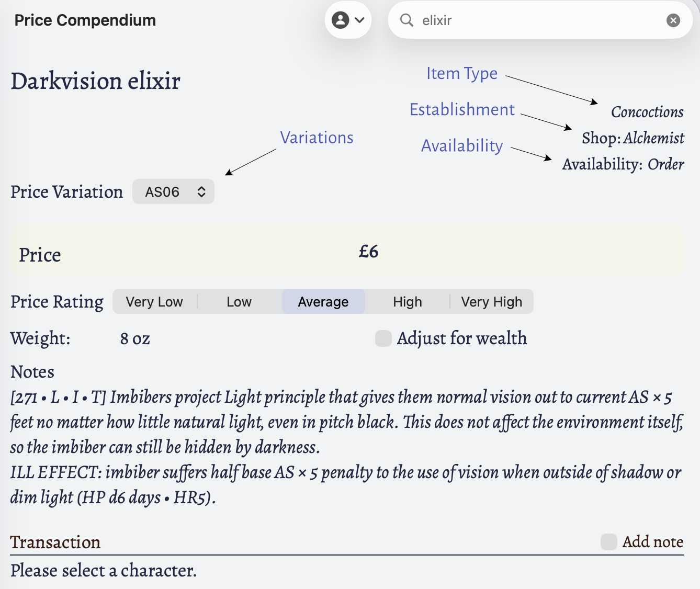700x589 pixels.
Task: Open the AS06 price variation dropdown
Action: click(x=173, y=192)
